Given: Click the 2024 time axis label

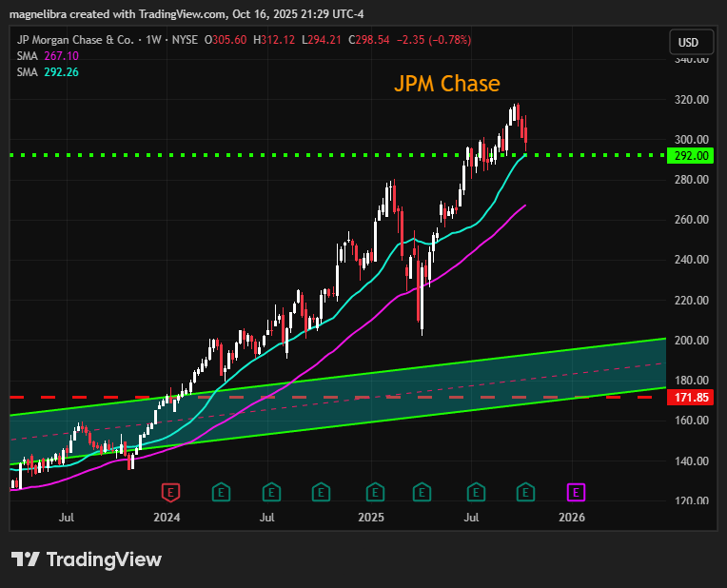Looking at the screenshot, I should click(x=167, y=518).
